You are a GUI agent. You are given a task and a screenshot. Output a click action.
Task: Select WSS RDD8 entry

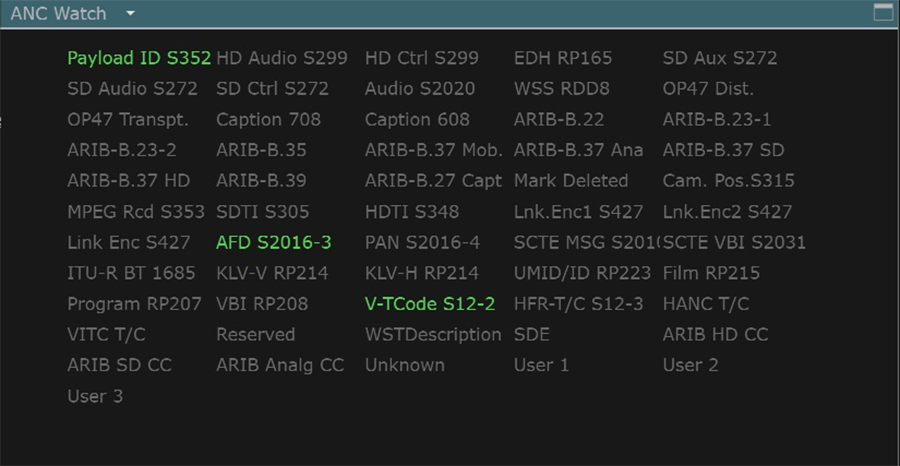click(562, 89)
